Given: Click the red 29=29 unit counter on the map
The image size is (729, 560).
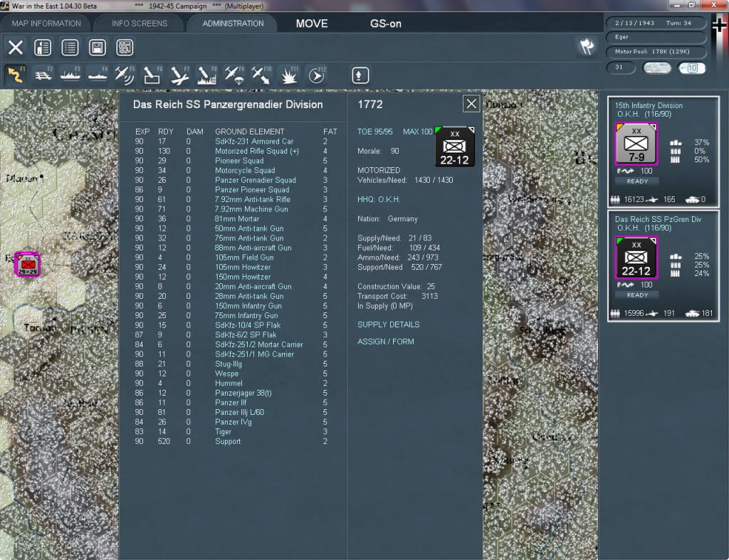Looking at the screenshot, I should [x=28, y=265].
